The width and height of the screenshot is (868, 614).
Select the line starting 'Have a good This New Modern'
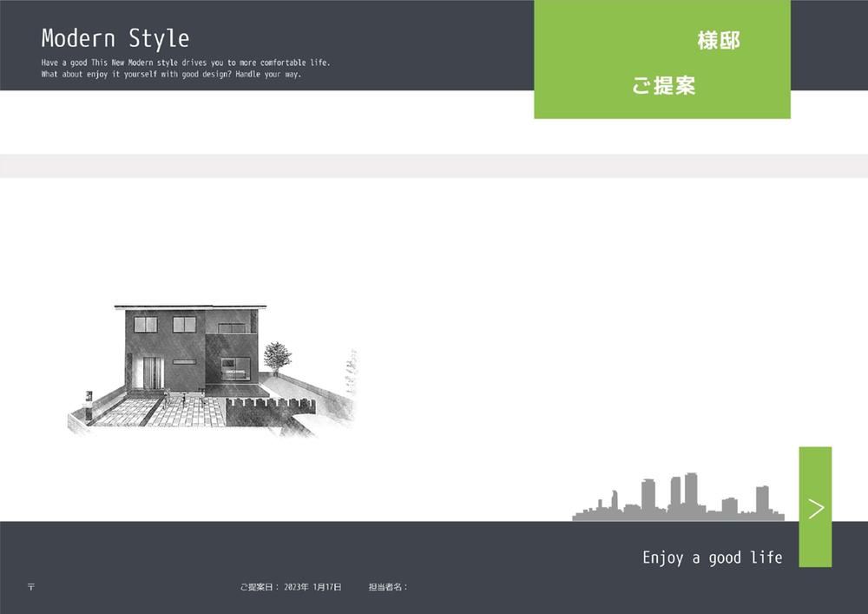point(186,63)
